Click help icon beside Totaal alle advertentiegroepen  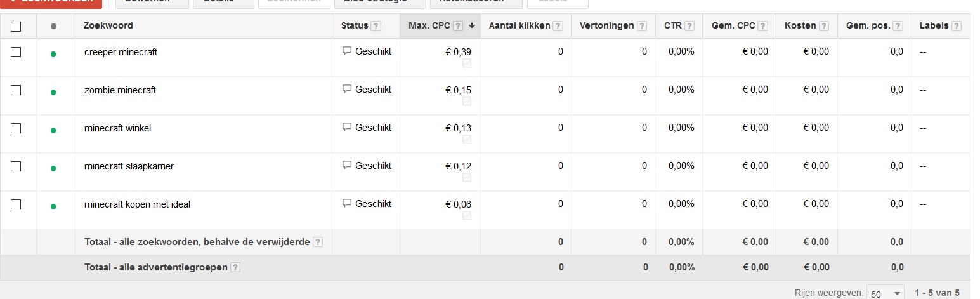point(235,267)
